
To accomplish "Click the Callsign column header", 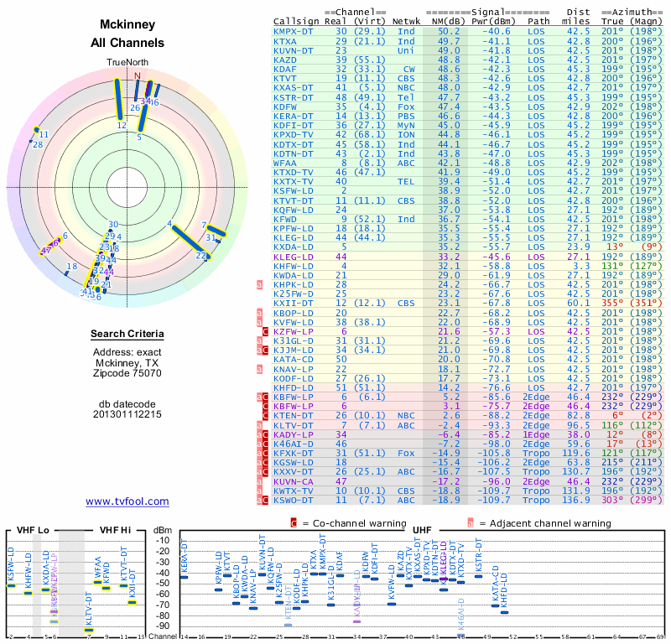I will pyautogui.click(x=296, y=22).
